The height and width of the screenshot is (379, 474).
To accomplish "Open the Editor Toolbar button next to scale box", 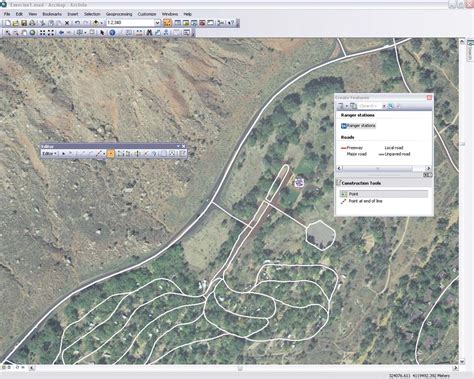I will [x=167, y=23].
